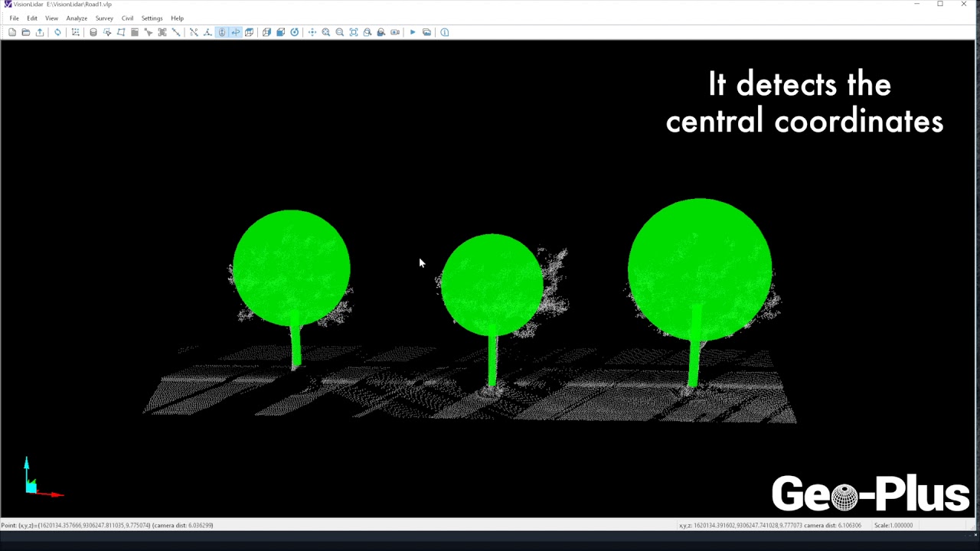Toggle the wireframe box view icon
This screenshot has height=551, width=980.
(x=266, y=32)
